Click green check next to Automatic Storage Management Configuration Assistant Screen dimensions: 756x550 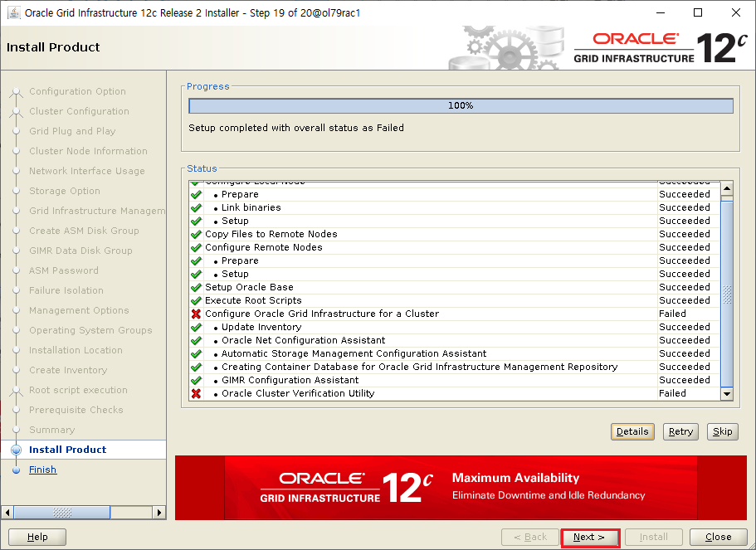click(x=196, y=353)
